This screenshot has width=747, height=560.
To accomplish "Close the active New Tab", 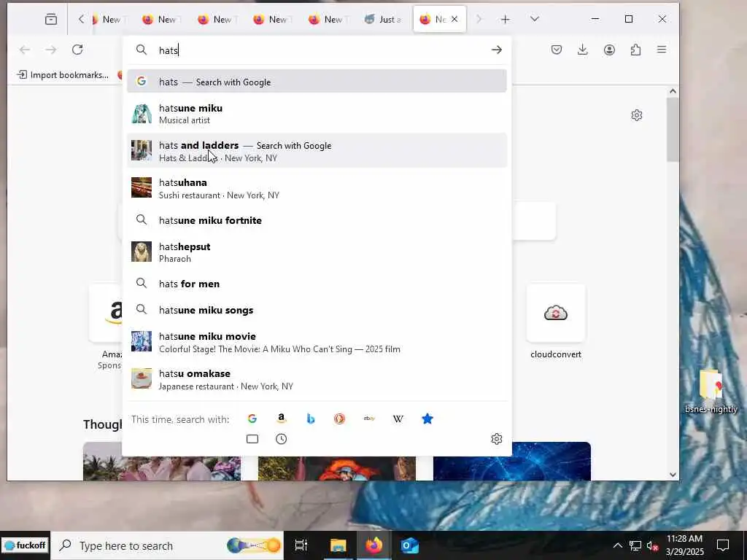I will [x=454, y=19].
